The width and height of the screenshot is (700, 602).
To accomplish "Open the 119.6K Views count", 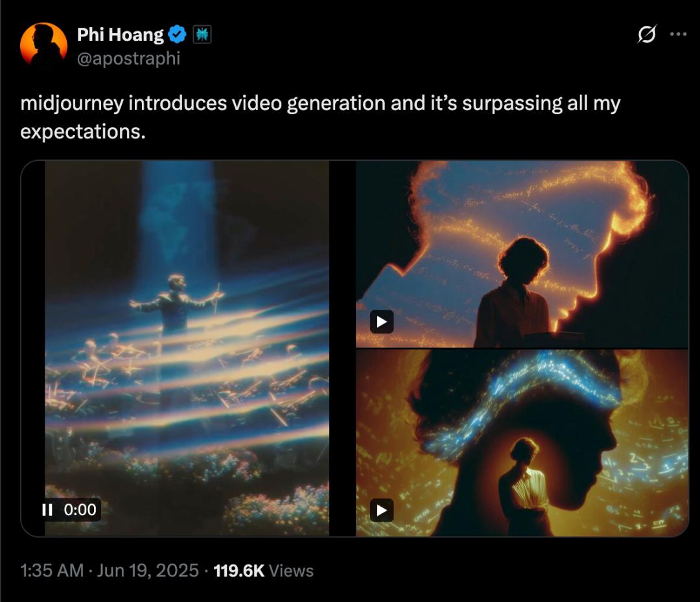I will 263,570.
